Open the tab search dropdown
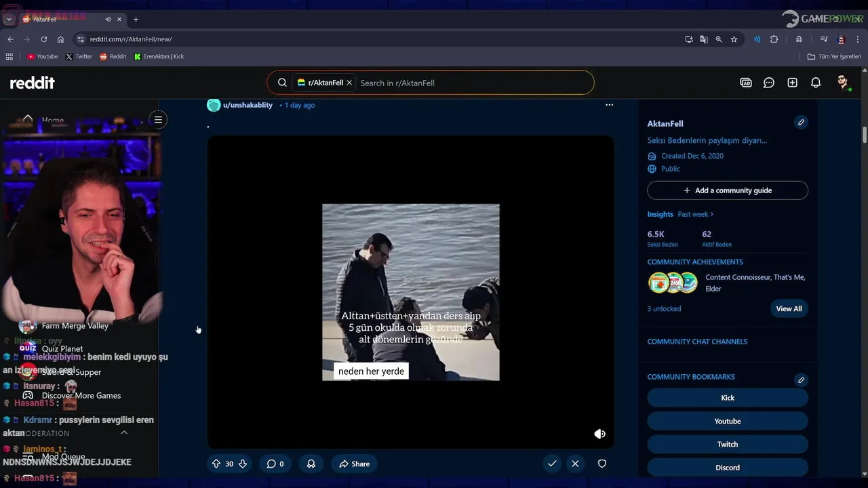The height and width of the screenshot is (488, 868). (x=9, y=19)
